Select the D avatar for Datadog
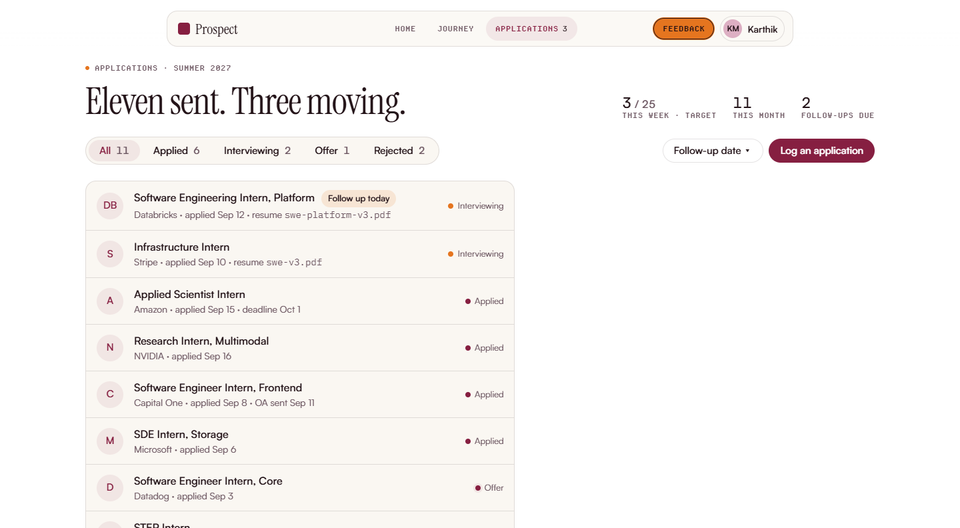Viewport: 960px width, 528px height. point(110,488)
